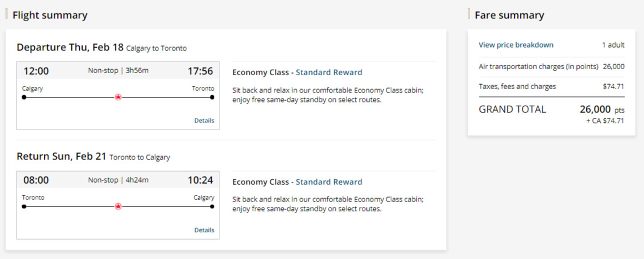The height and width of the screenshot is (259, 644).
Task: Click the Calgary arrival dot on return flight
Action: pos(212,206)
